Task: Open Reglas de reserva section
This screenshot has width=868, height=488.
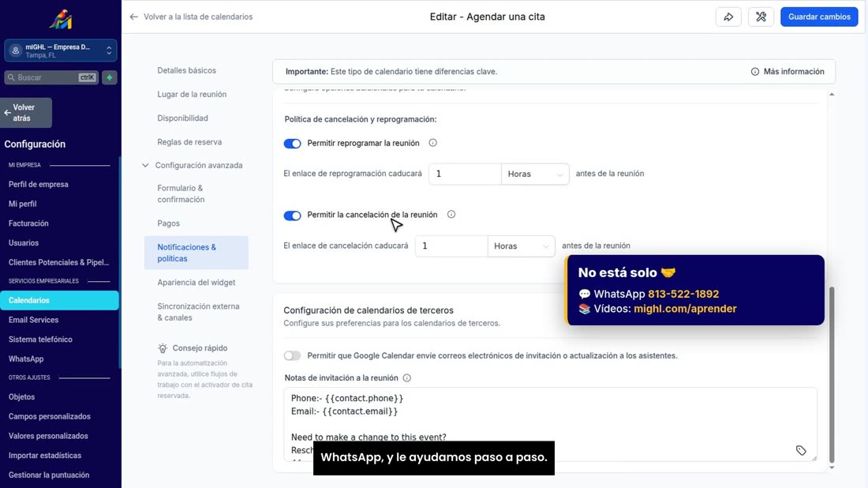Action: pos(189,142)
